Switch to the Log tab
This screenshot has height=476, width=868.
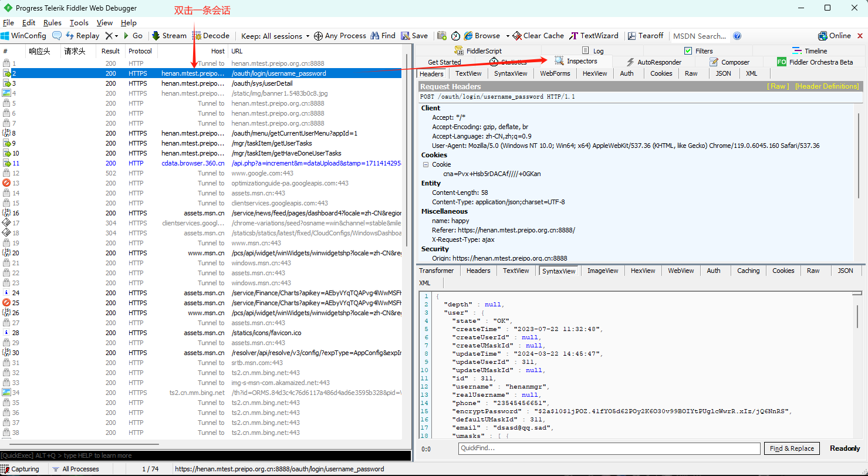pyautogui.click(x=593, y=51)
